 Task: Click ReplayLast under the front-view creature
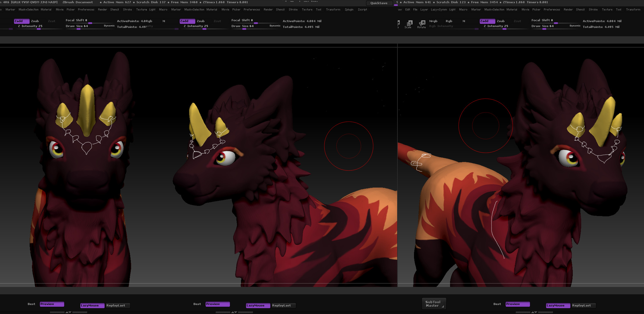click(117, 306)
